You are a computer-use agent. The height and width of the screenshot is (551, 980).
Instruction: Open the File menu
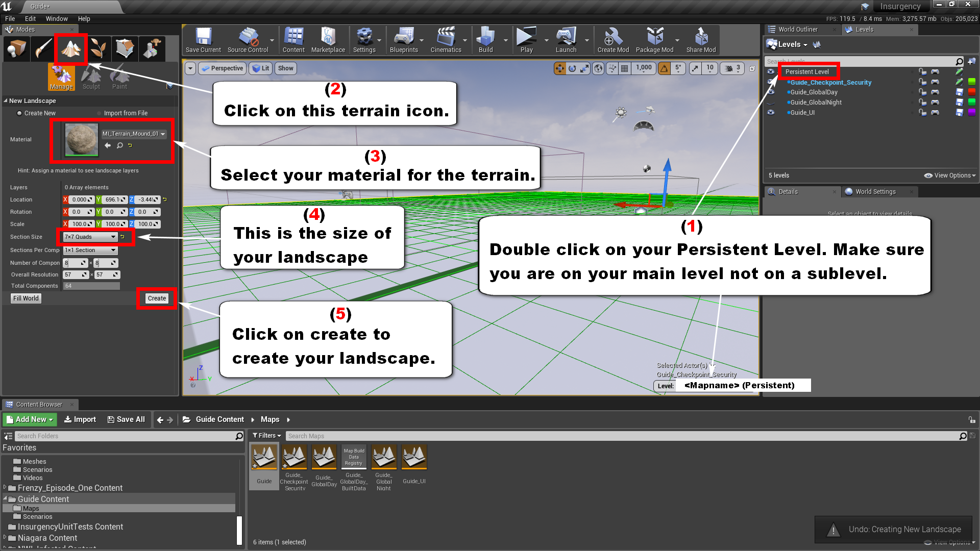point(10,19)
